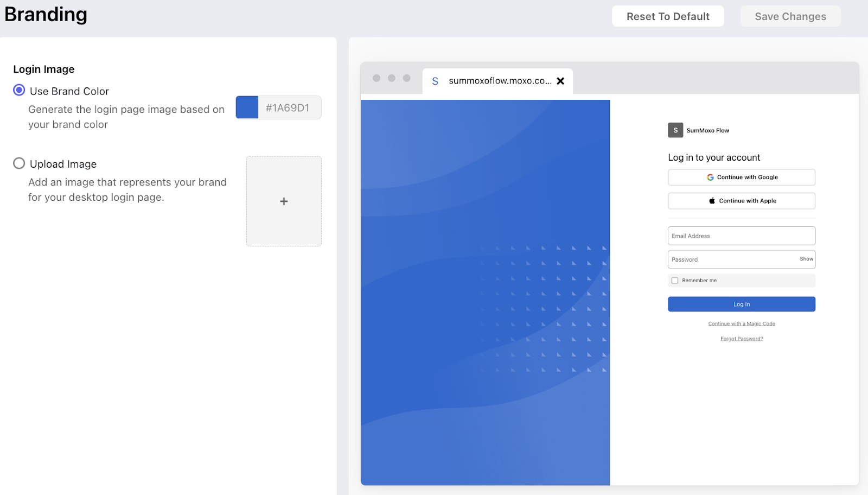868x495 pixels.
Task: Click the blue Log In button
Action: coord(742,304)
